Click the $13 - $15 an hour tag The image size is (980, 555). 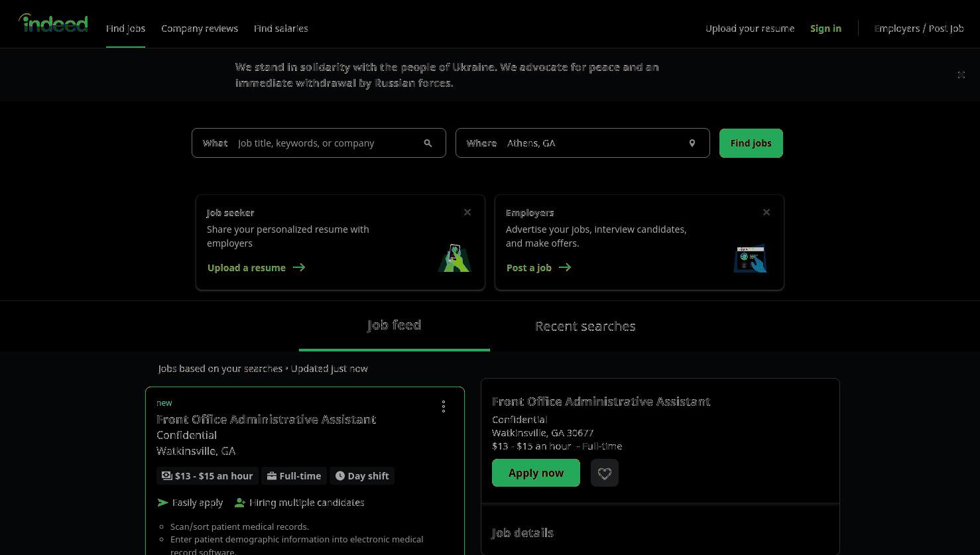coord(208,476)
